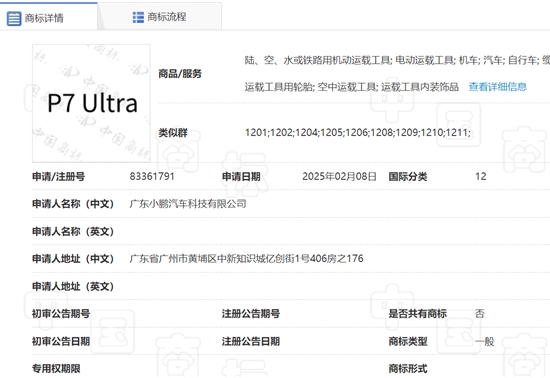Image resolution: width=550 pixels, height=378 pixels.
Task: Click the 申请人名称（中文） label
Action: coord(73,204)
